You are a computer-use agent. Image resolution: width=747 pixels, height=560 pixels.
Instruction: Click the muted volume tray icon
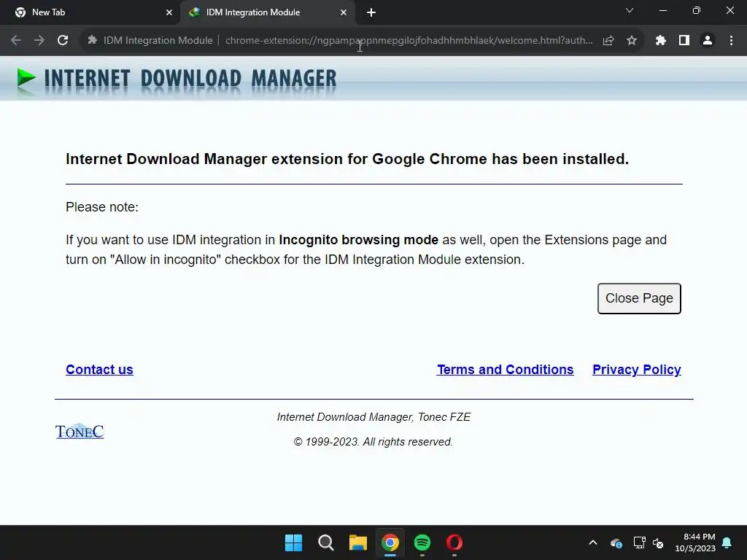(658, 542)
